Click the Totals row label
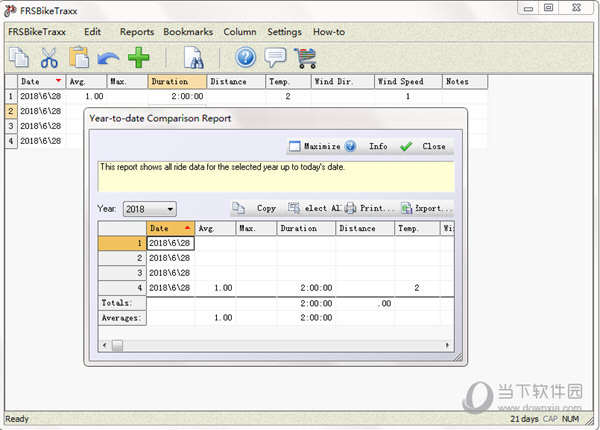 tap(122, 303)
